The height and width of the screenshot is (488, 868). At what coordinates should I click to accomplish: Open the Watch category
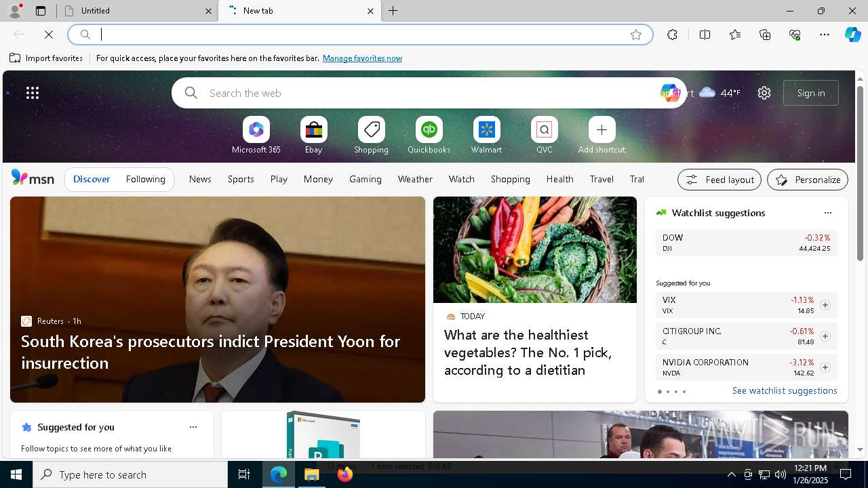(462, 179)
